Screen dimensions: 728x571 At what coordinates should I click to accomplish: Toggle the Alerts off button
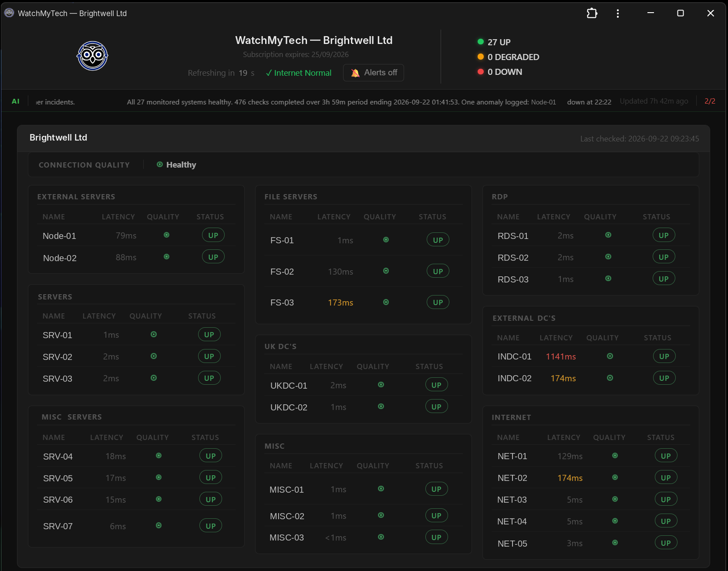pyautogui.click(x=374, y=73)
